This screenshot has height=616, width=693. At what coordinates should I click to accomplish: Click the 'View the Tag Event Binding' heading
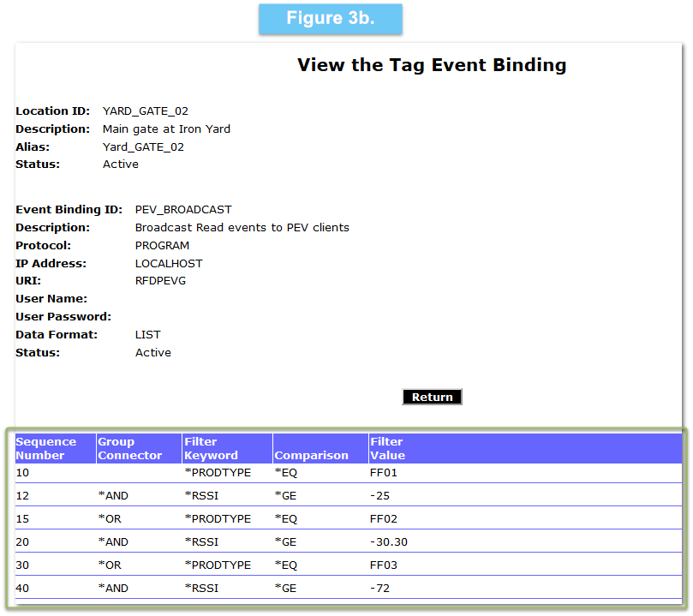point(432,65)
